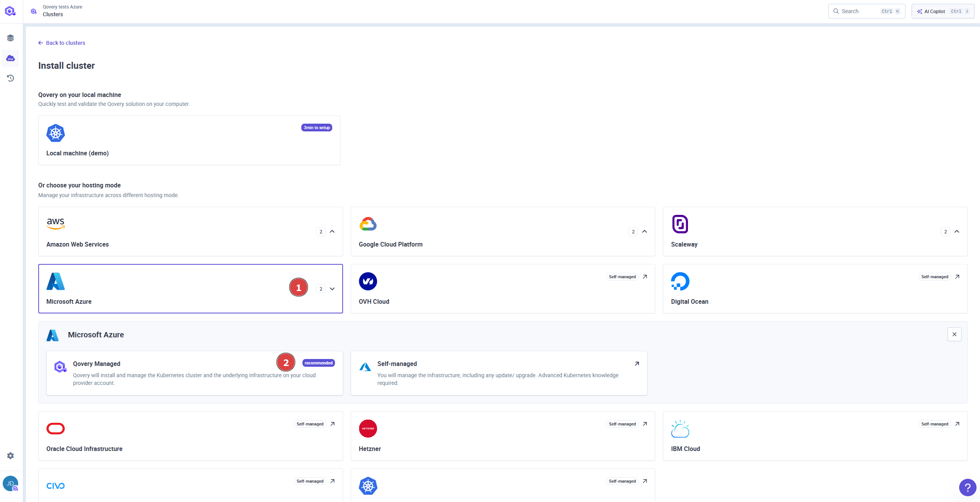The image size is (980, 502).
Task: Open external arrow on Civo card
Action: point(333,481)
